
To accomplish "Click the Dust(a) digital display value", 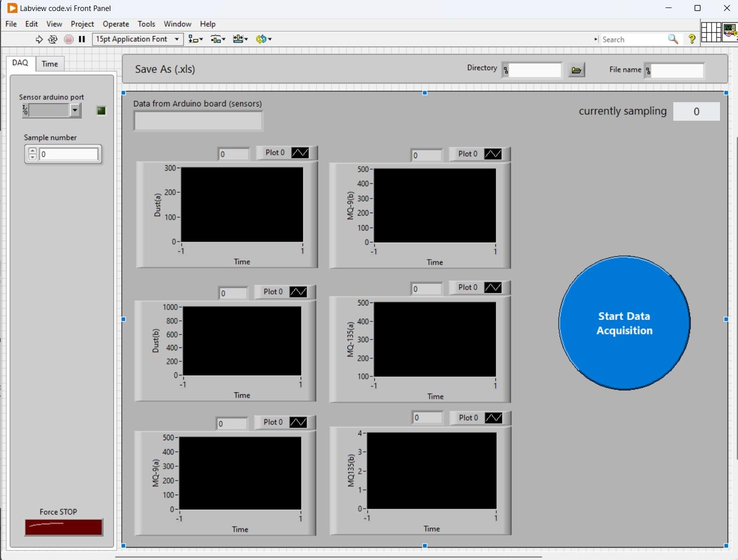I will tap(234, 154).
